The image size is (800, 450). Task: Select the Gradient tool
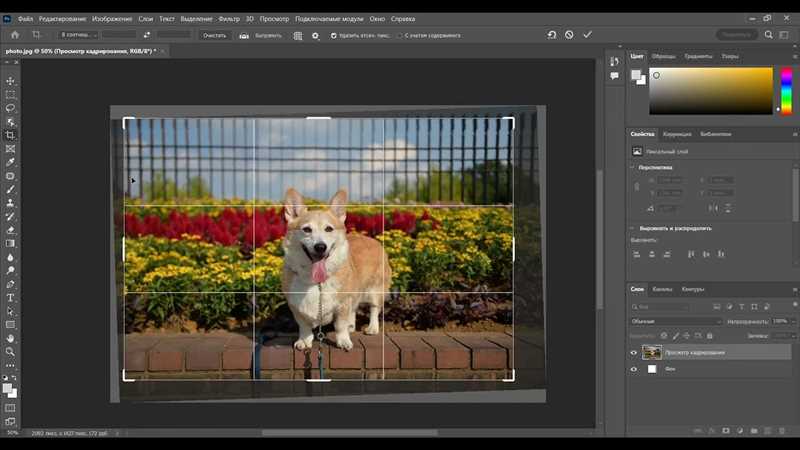[x=10, y=243]
